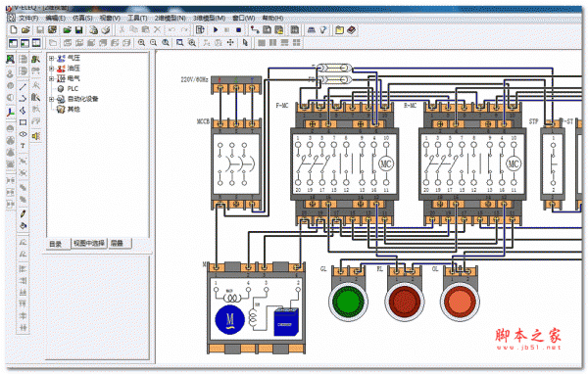Stop simulation with the square stop button
Viewport: 588px width, 374px height.
tap(238, 30)
